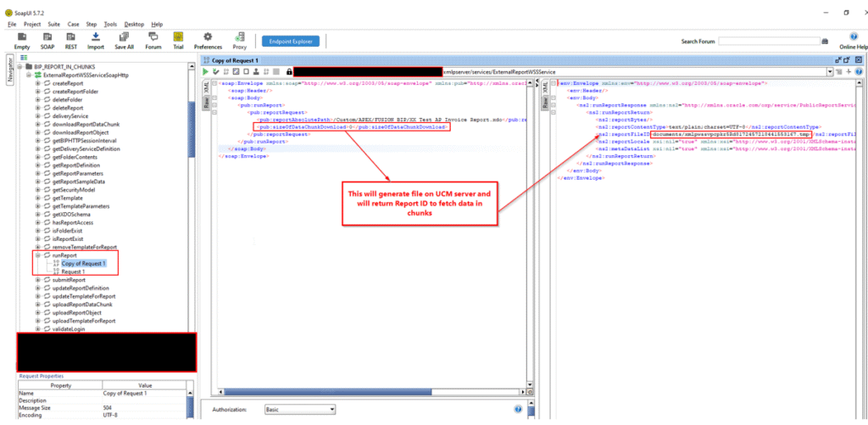
Task: Open the Tools menu
Action: click(110, 25)
